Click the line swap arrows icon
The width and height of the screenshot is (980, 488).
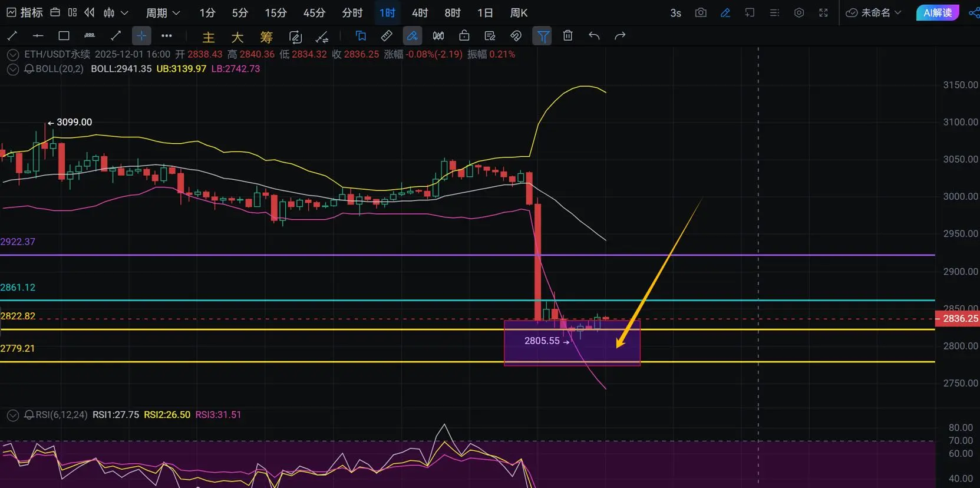pos(322,37)
